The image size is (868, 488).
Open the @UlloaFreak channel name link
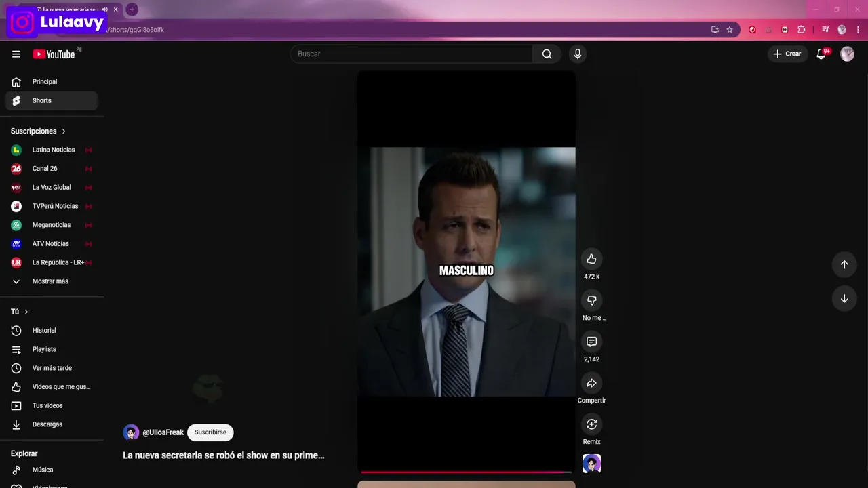[163, 432]
